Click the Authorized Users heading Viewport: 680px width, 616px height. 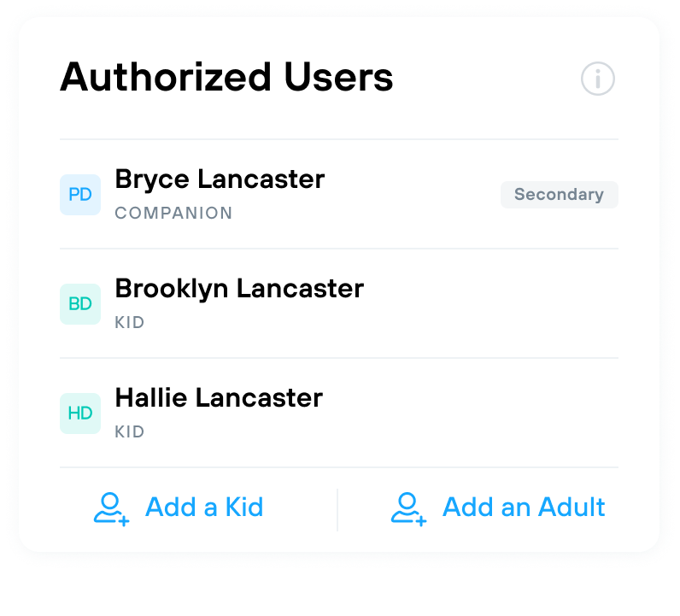click(226, 77)
